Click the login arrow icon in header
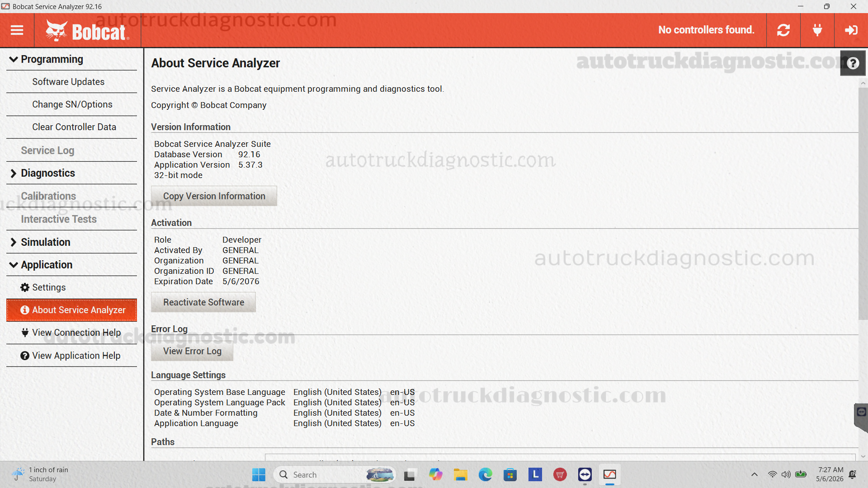868x488 pixels. [851, 30]
